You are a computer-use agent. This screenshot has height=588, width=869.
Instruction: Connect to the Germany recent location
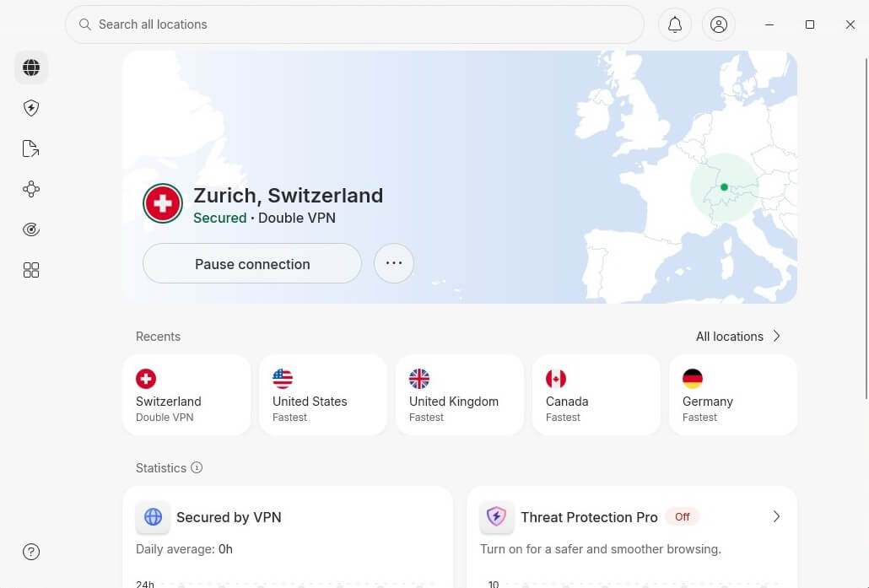click(x=733, y=395)
